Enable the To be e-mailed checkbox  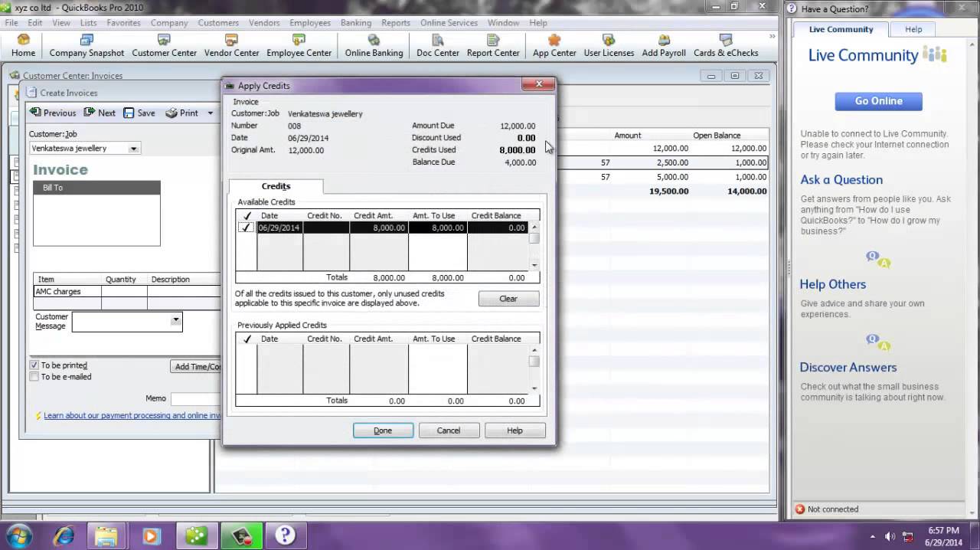pos(34,377)
